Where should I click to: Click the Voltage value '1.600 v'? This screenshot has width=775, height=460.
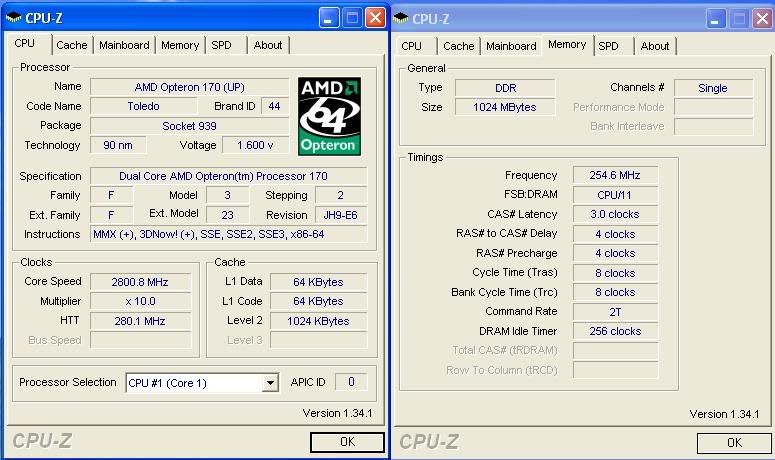point(255,145)
